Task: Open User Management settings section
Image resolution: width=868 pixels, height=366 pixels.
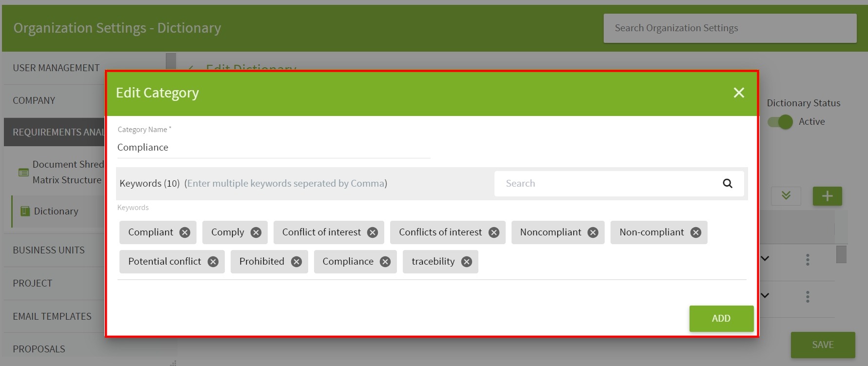Action: point(56,68)
